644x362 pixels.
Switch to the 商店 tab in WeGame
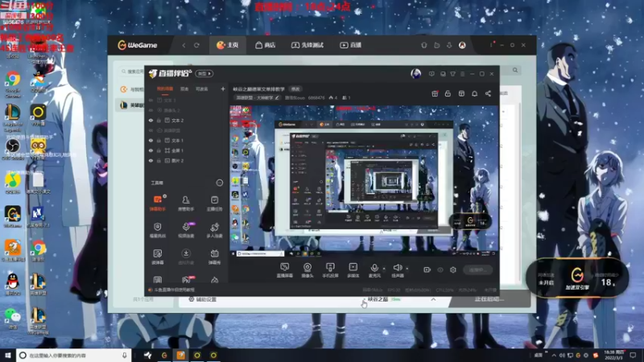pos(265,45)
